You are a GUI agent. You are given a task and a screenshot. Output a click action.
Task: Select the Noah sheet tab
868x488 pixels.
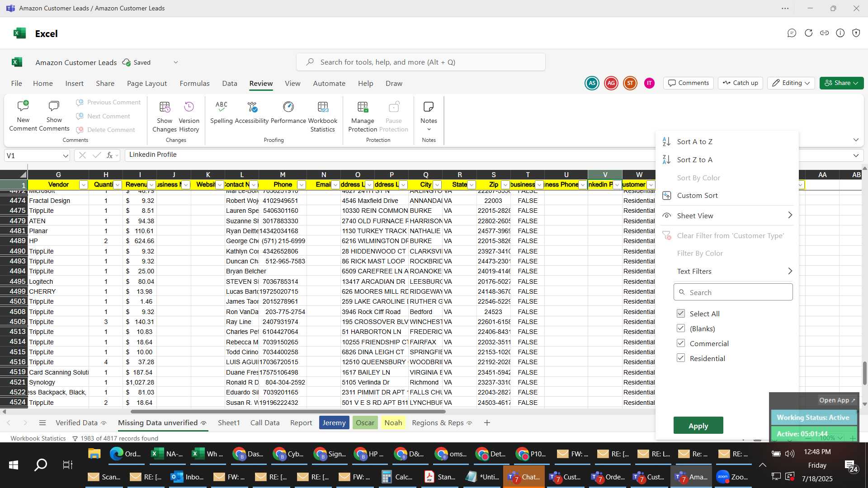(x=393, y=423)
